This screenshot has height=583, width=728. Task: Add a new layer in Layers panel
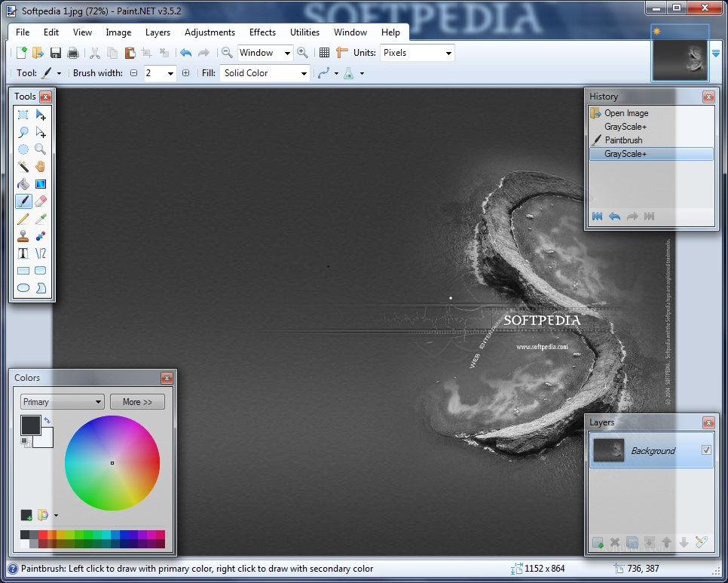click(x=598, y=542)
